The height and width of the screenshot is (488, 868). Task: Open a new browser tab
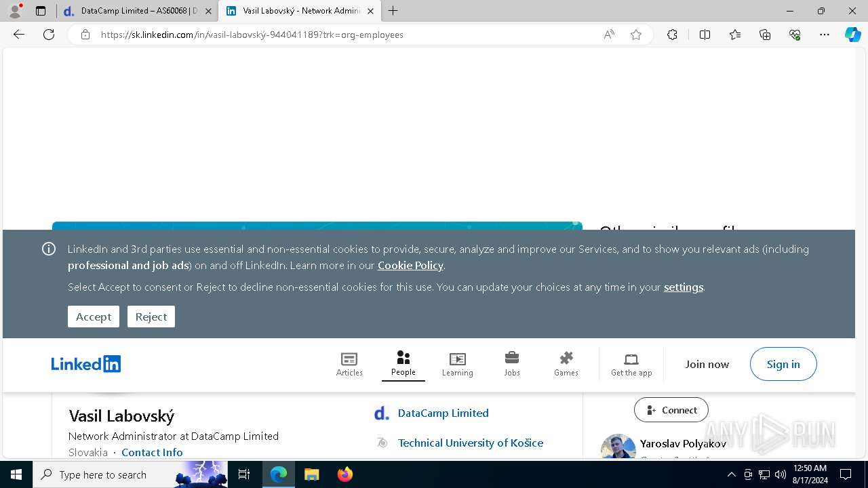393,11
